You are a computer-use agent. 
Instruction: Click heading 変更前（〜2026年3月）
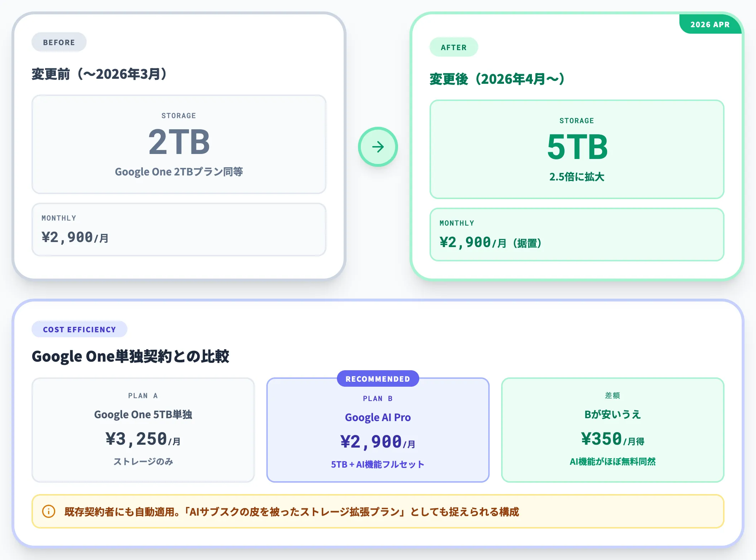click(99, 74)
